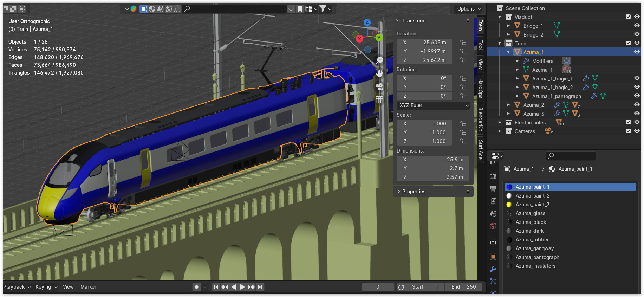Click the green Y axis on the gizmo
The width and height of the screenshot is (644, 297).
click(x=379, y=38)
